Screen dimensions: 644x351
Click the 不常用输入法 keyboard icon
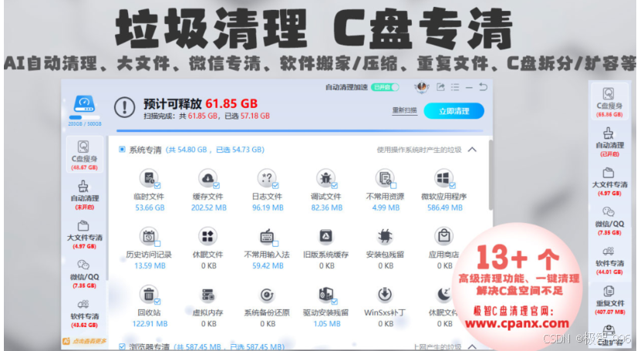click(x=267, y=236)
